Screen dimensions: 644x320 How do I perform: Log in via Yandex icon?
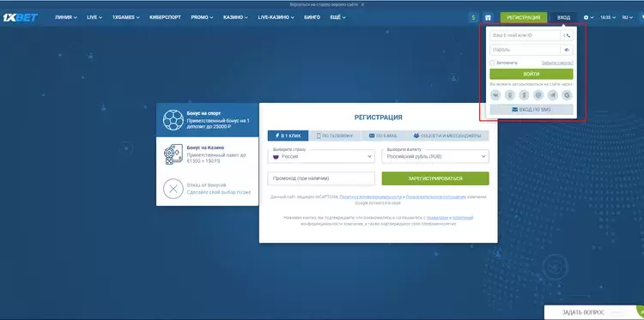[x=524, y=95]
